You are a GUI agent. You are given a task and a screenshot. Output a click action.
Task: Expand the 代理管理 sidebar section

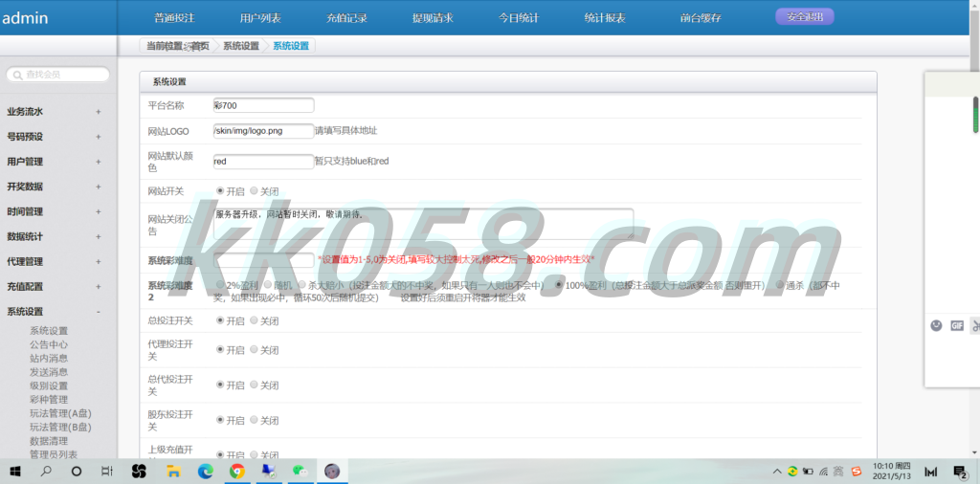[99, 262]
